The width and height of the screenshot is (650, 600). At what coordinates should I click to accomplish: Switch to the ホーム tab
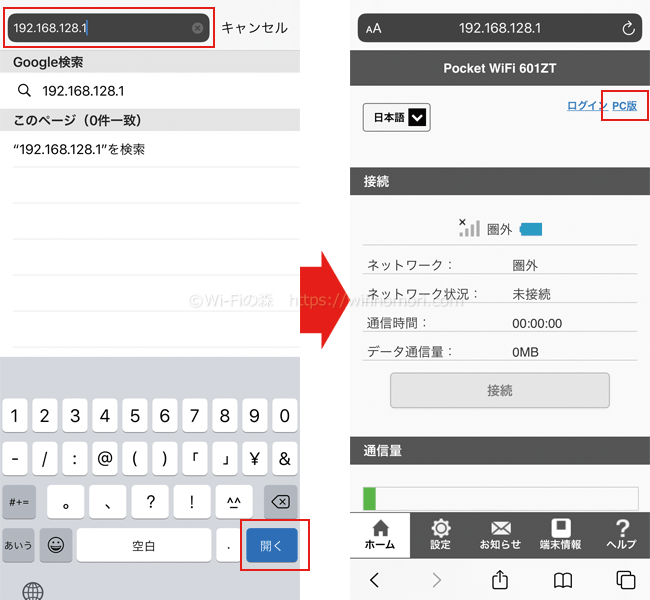click(380, 535)
